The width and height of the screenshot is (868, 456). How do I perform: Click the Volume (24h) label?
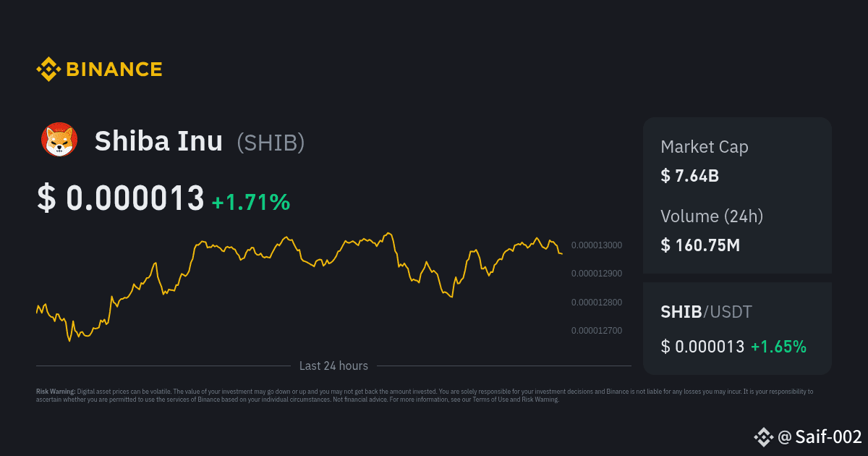coord(712,216)
